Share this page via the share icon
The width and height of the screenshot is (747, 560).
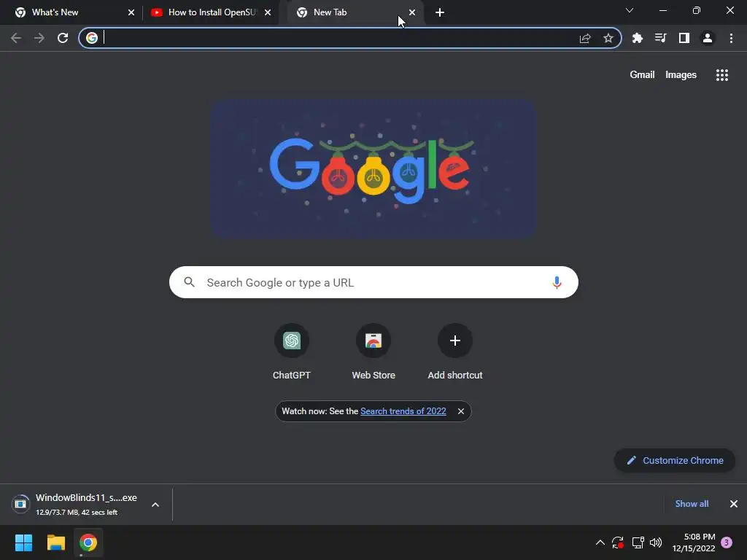(585, 38)
